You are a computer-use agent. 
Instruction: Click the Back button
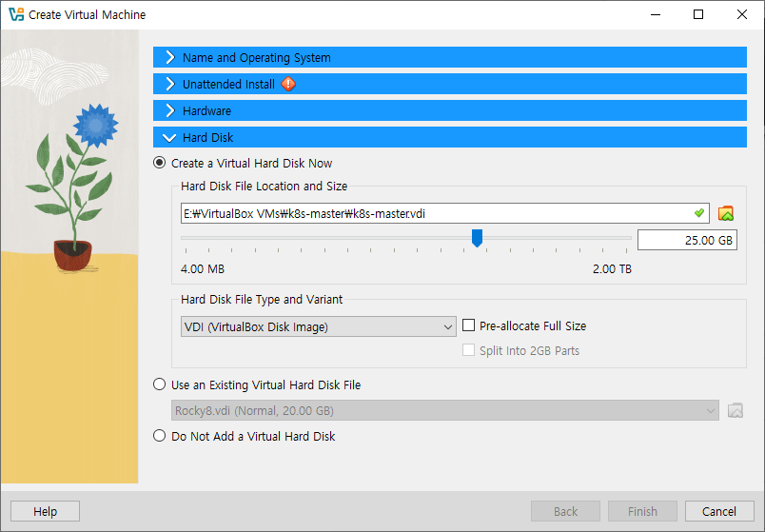[565, 511]
